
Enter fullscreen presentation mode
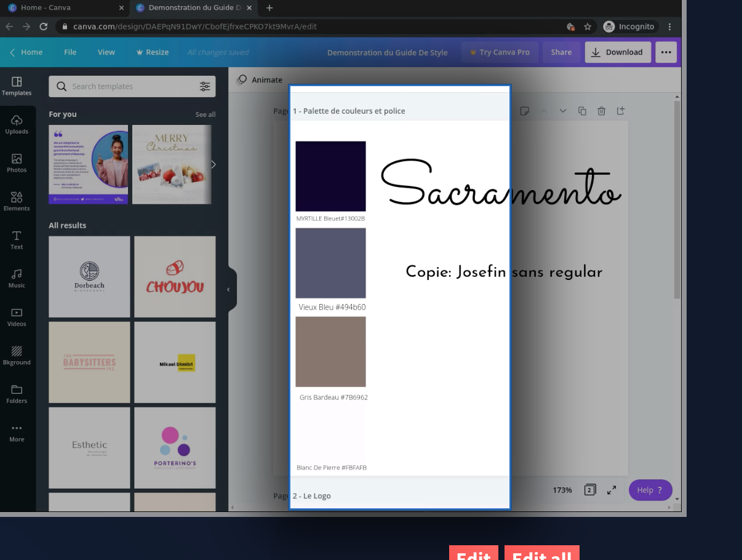tap(612, 490)
